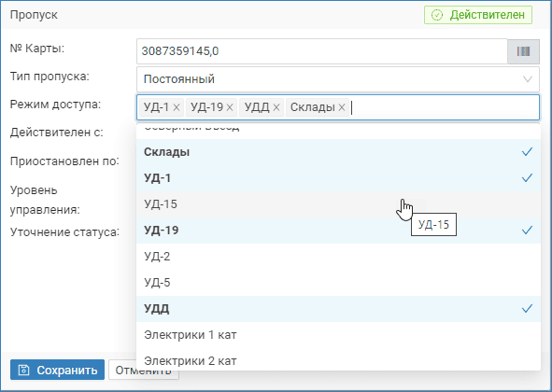Deselect the checked УДД list option
The width and height of the screenshot is (552, 392).
click(338, 309)
